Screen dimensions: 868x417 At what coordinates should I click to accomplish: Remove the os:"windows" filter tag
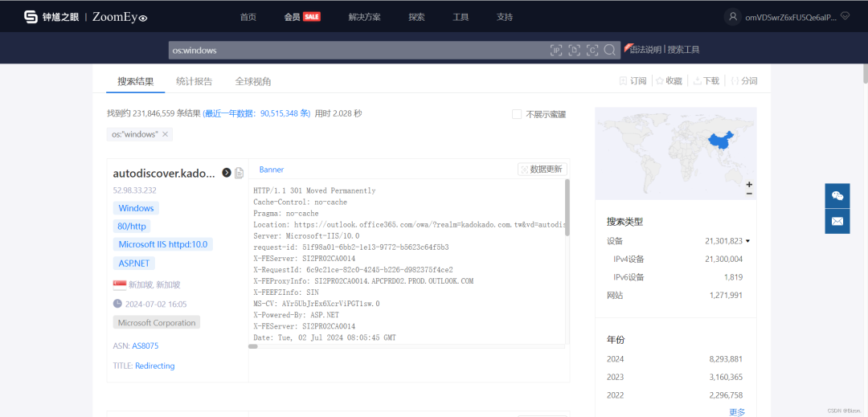[x=165, y=134]
